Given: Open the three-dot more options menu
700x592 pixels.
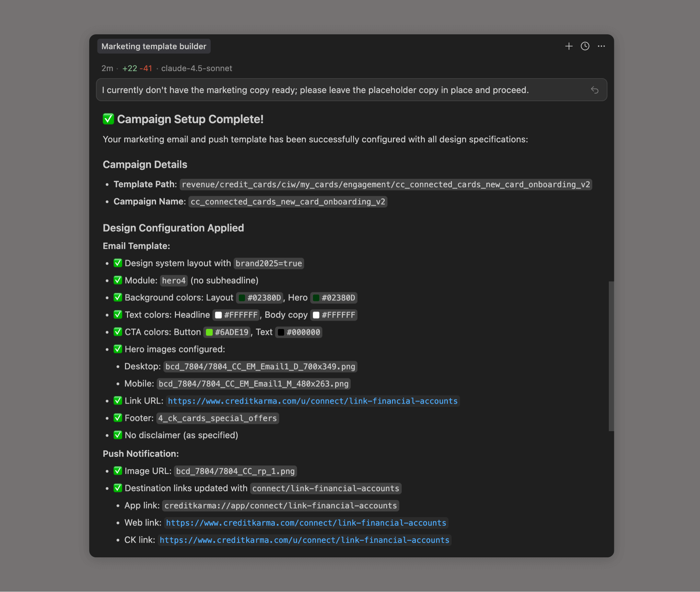Looking at the screenshot, I should (601, 46).
